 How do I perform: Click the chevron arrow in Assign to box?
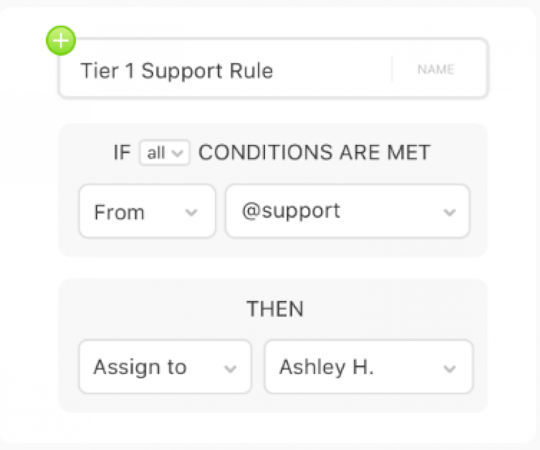[x=230, y=369]
